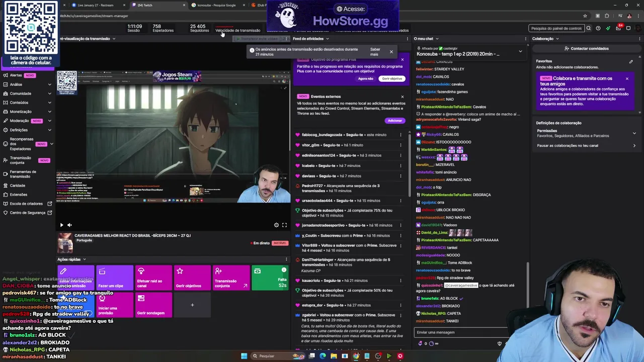Viewport: 644px width, 362px height.
Task: Click the Pesquisa do painel de controlo field
Action: click(556, 28)
